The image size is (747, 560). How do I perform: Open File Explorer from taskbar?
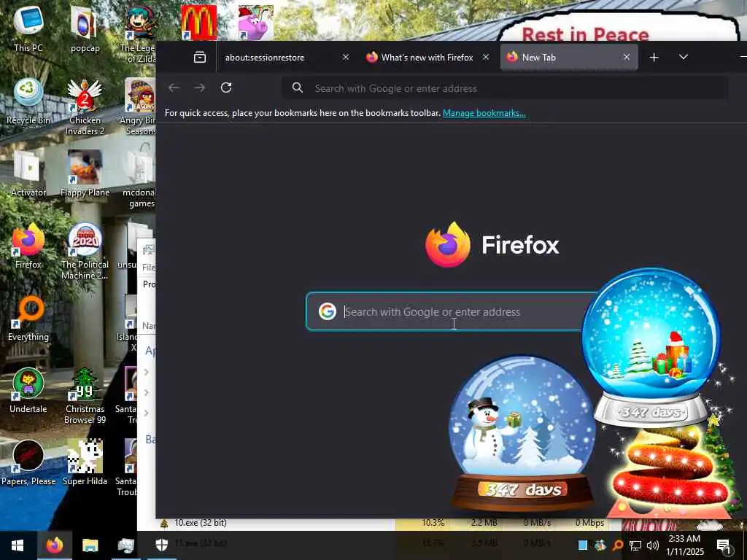tap(90, 545)
